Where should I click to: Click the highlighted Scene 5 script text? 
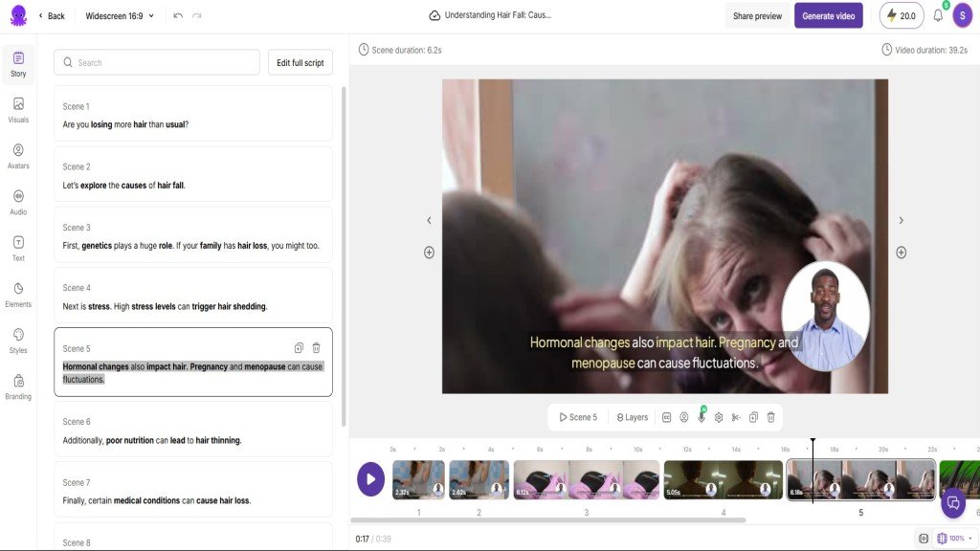(192, 373)
